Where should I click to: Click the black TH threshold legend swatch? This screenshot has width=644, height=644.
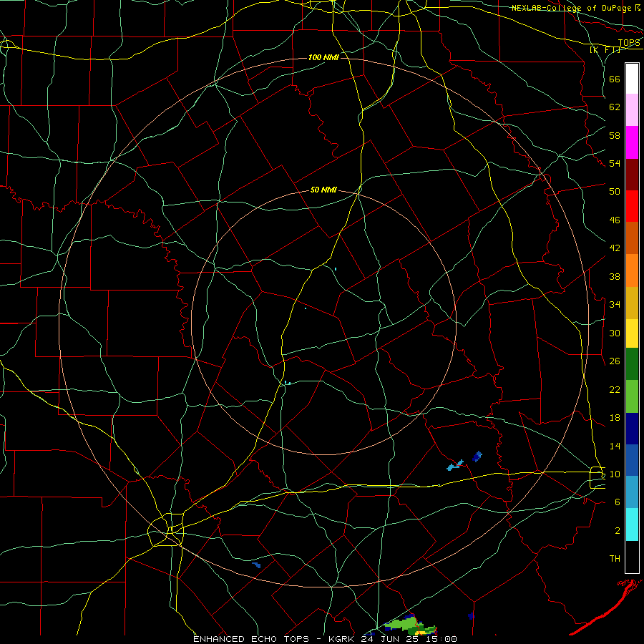632,557
